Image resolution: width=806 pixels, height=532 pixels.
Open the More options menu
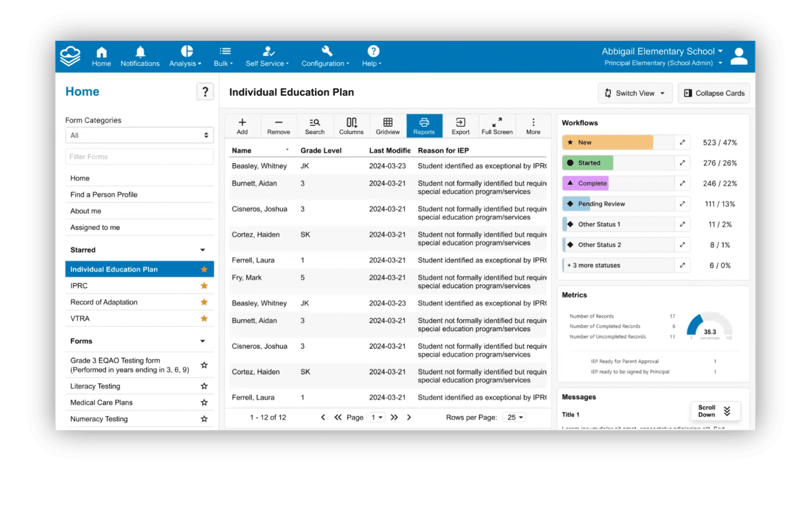pos(533,126)
